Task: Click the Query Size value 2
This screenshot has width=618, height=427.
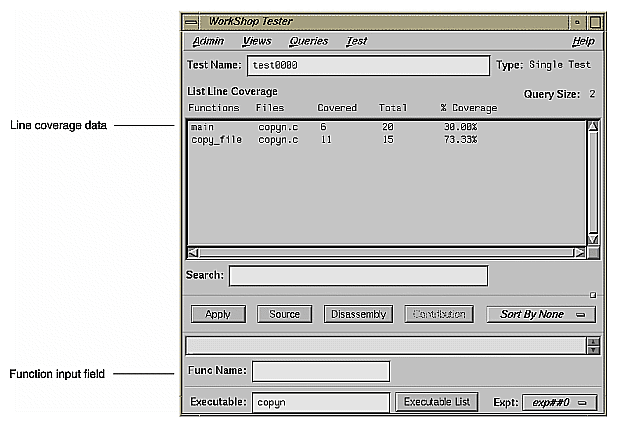Action: (x=592, y=94)
